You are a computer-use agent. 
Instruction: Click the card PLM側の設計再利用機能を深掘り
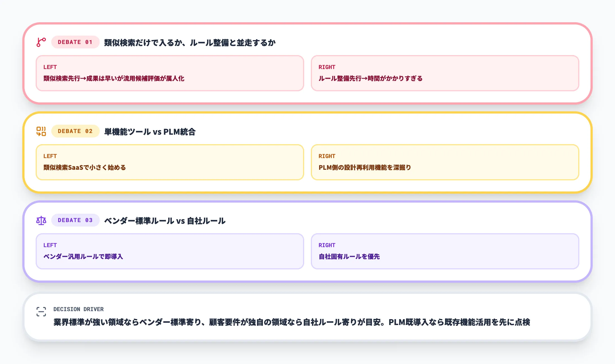click(x=446, y=162)
